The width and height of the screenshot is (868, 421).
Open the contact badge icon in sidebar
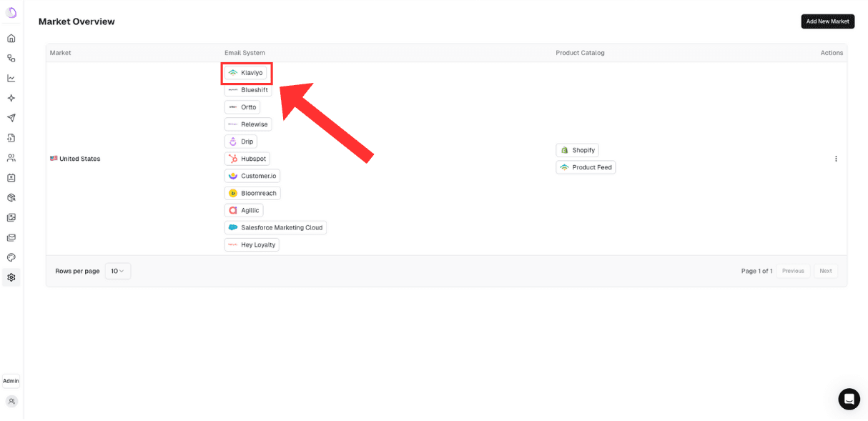11,178
